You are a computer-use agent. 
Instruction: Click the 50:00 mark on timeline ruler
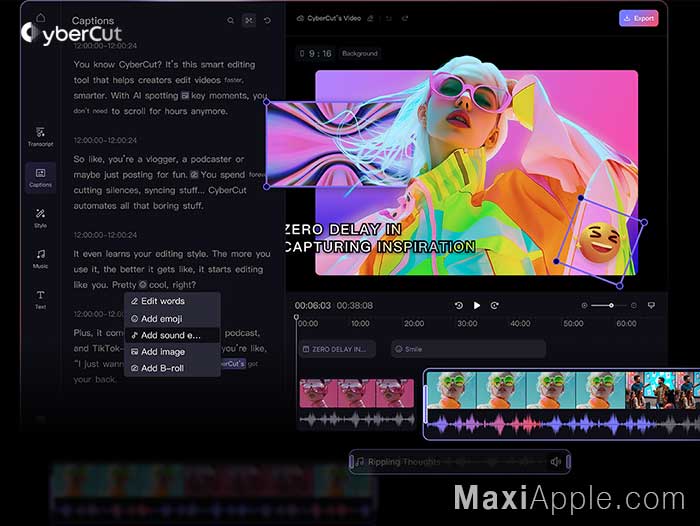pos(573,324)
